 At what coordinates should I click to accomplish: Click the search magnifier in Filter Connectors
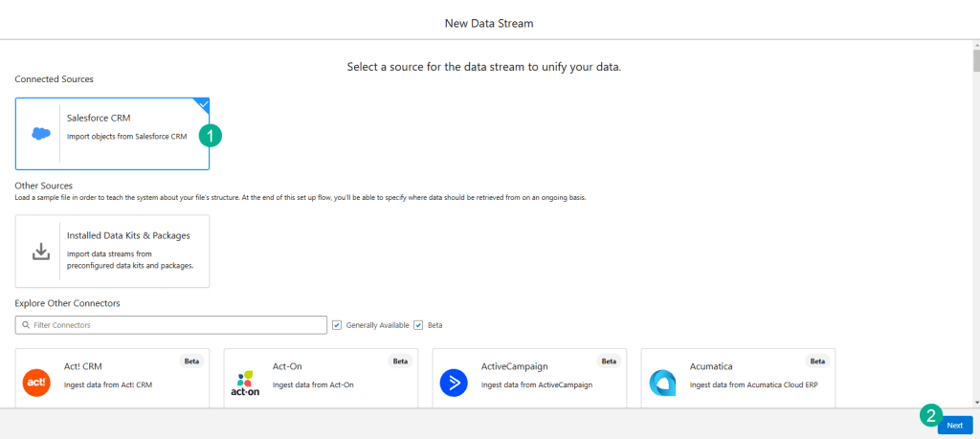24,325
